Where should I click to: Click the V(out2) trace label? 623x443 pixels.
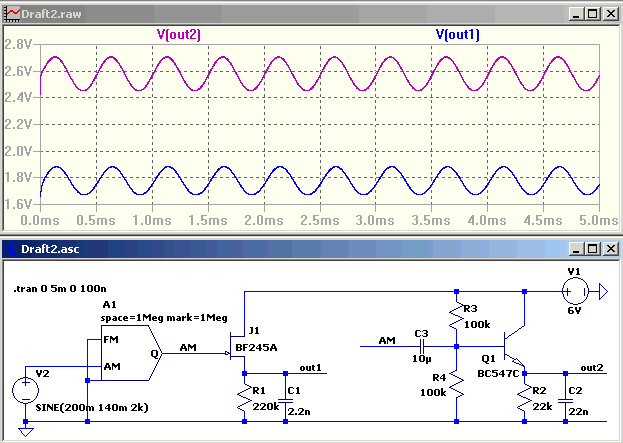(x=179, y=35)
